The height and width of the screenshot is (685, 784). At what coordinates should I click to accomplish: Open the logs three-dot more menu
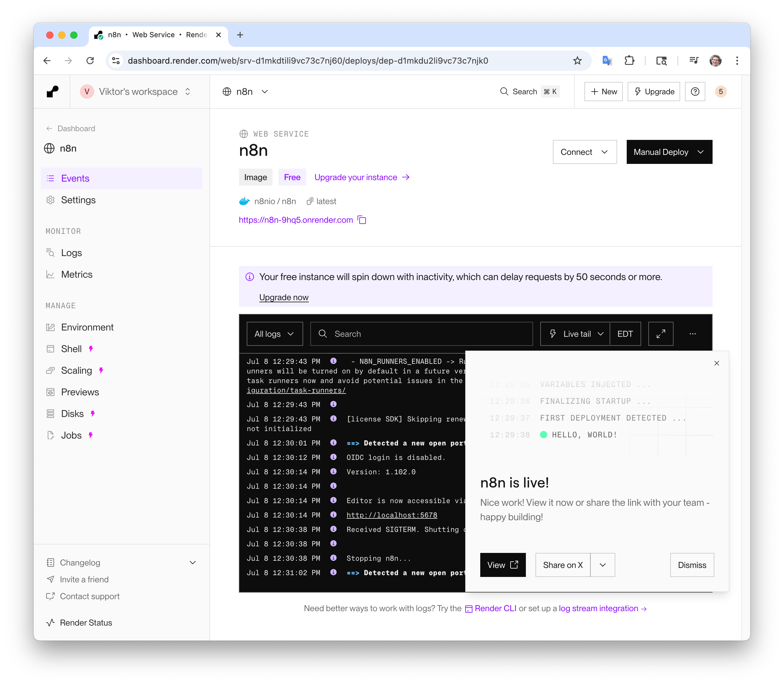click(692, 334)
